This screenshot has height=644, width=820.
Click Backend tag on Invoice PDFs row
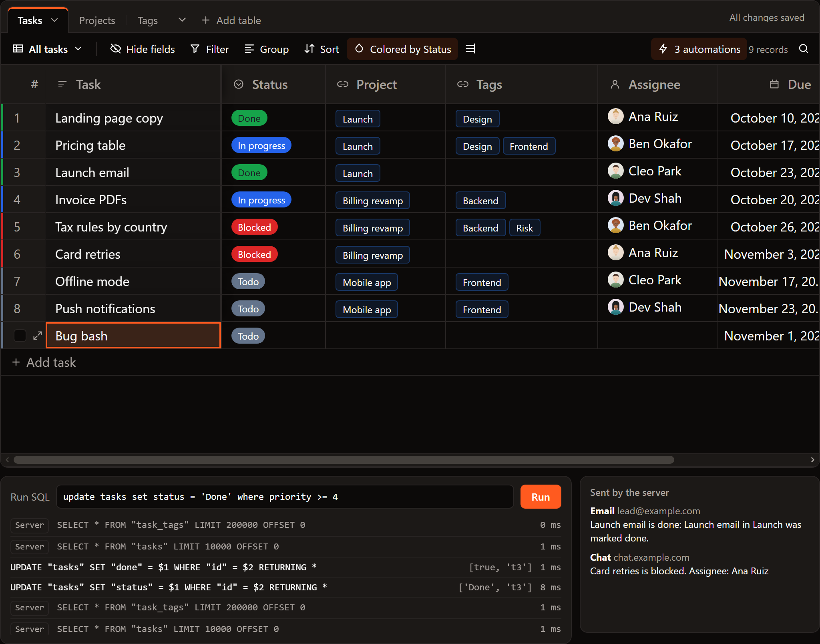pos(480,200)
